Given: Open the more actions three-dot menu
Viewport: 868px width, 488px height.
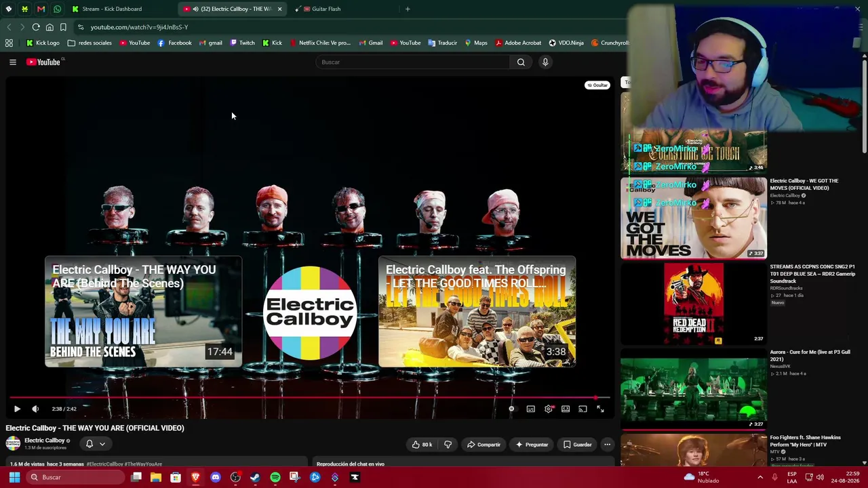Looking at the screenshot, I should pos(608,445).
